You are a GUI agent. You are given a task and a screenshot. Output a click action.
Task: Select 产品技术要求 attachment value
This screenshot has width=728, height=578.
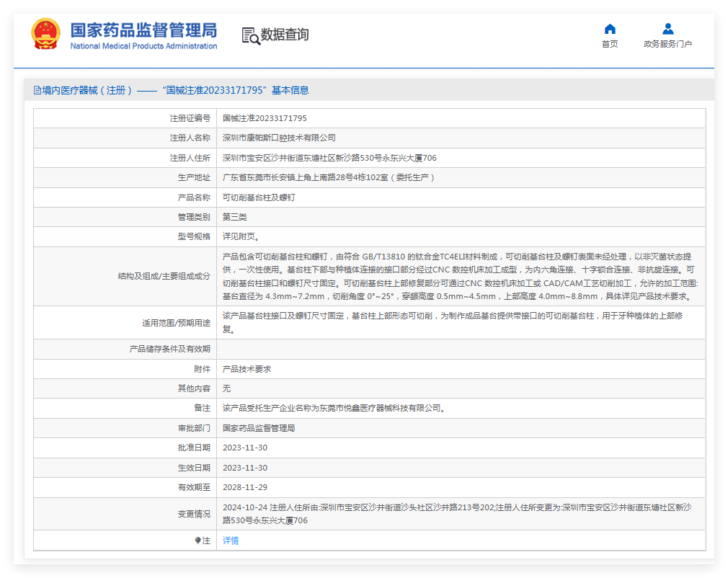[x=247, y=369]
